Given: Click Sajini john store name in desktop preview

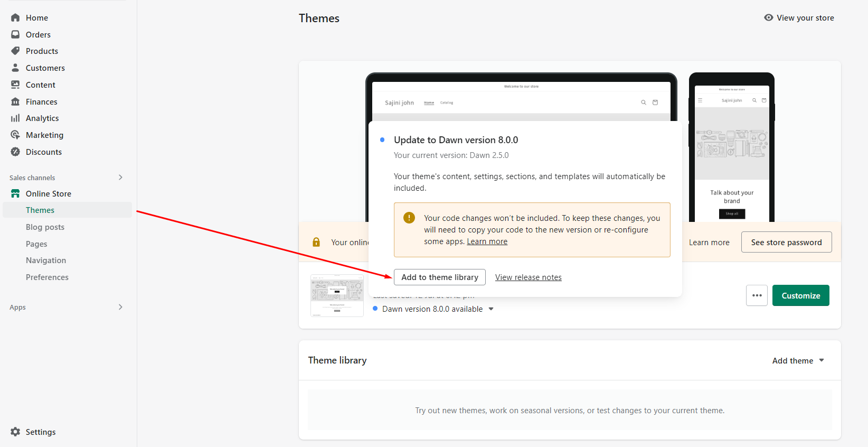Looking at the screenshot, I should click(x=399, y=103).
